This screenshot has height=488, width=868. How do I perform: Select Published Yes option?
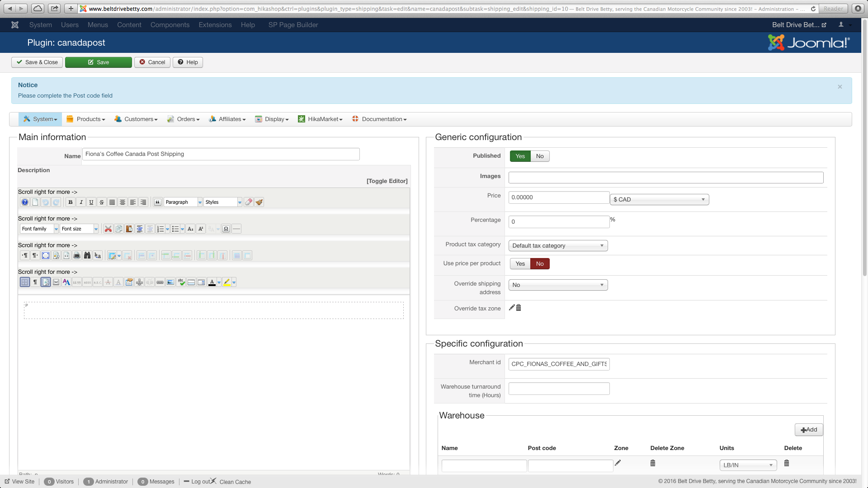tap(520, 156)
